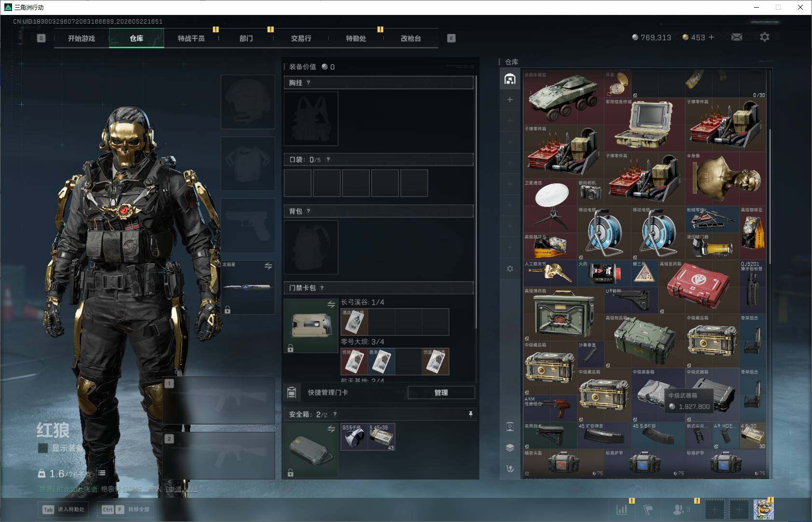Toggle the 显示装备 checkbox

[x=43, y=448]
